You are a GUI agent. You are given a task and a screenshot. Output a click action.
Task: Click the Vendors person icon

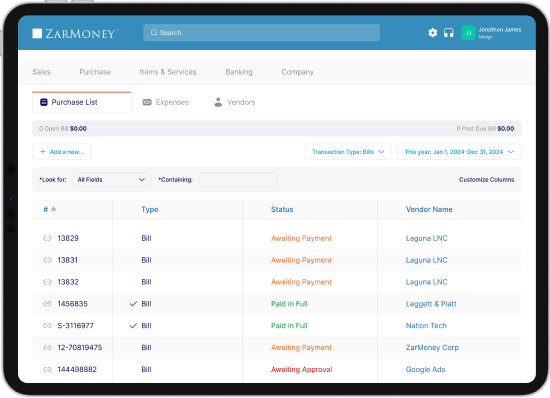coord(218,102)
